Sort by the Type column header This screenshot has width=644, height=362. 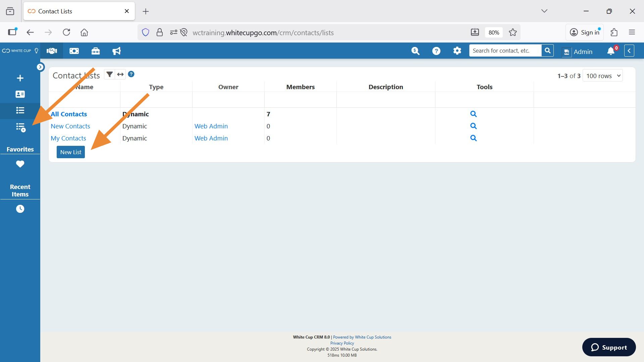tap(156, 87)
